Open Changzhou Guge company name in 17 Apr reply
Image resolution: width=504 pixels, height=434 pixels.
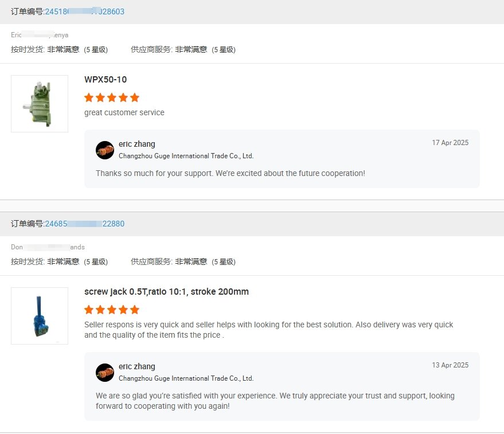click(x=186, y=156)
